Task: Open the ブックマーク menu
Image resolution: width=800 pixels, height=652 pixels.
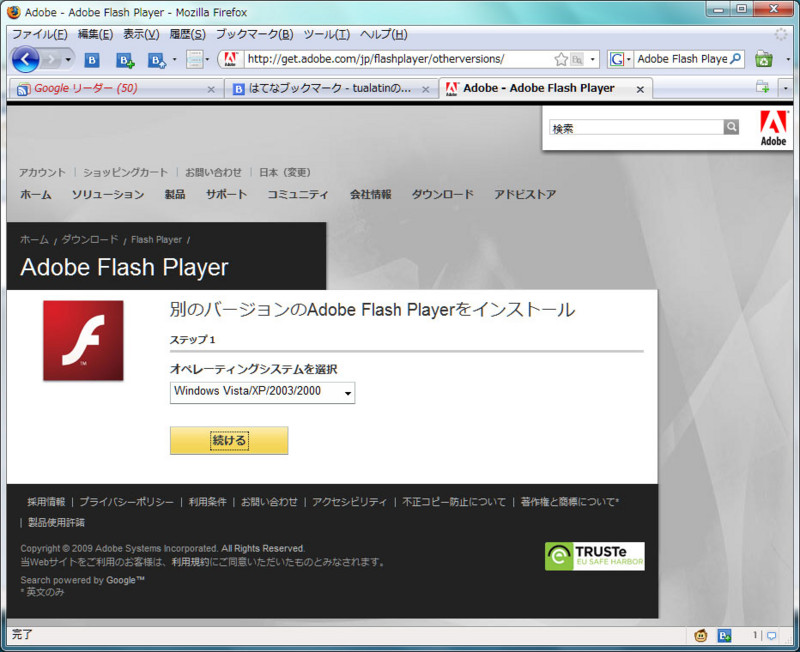Action: click(254, 35)
